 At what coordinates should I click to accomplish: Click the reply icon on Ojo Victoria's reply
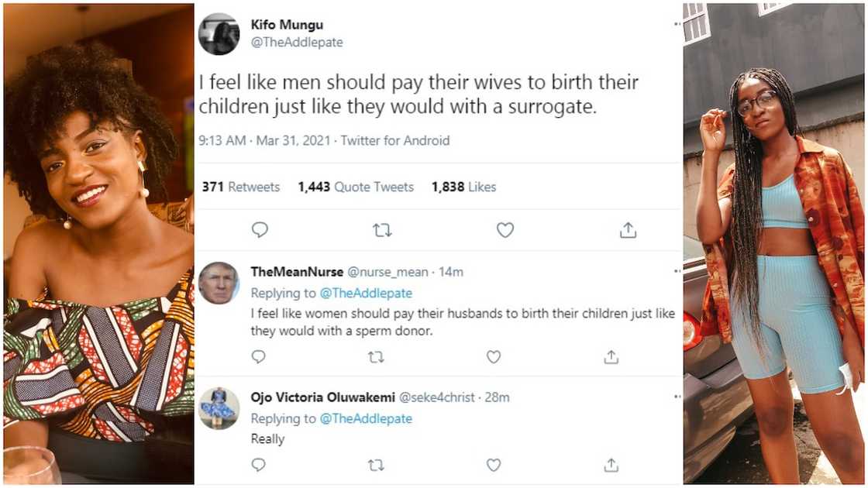point(258,464)
